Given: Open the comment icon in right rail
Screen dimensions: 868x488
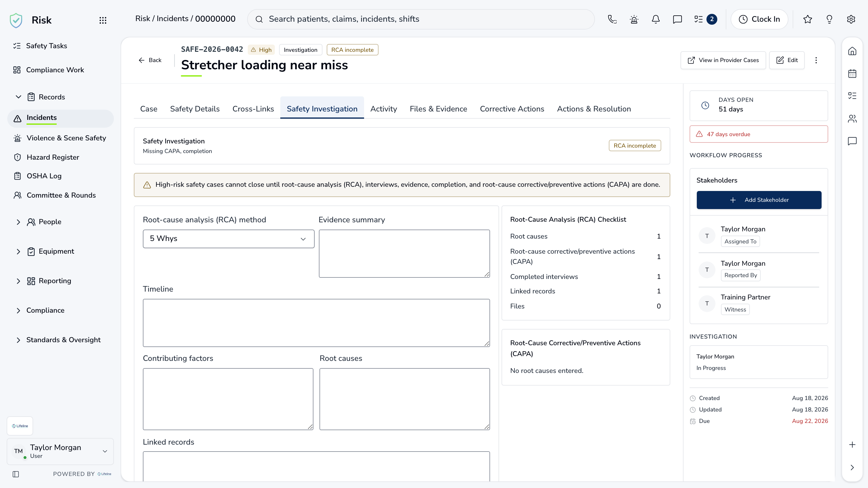Looking at the screenshot, I should point(852,141).
